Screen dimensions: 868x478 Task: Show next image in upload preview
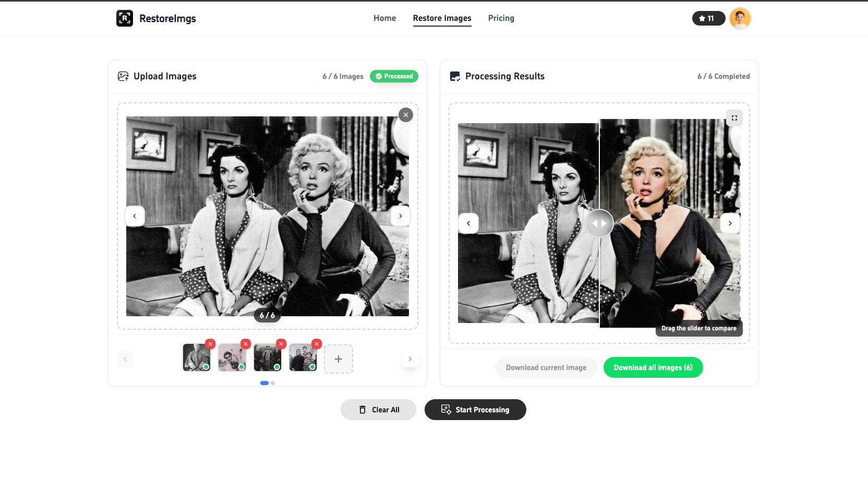coord(400,216)
